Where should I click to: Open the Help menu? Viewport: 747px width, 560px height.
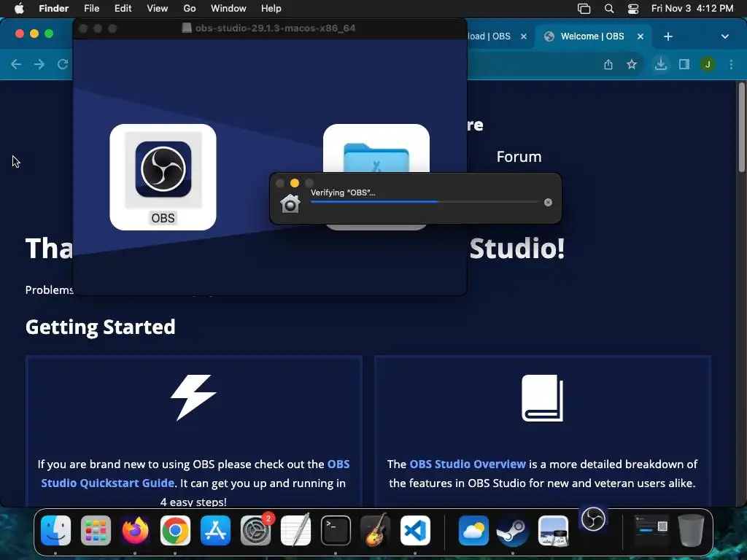[x=271, y=9]
